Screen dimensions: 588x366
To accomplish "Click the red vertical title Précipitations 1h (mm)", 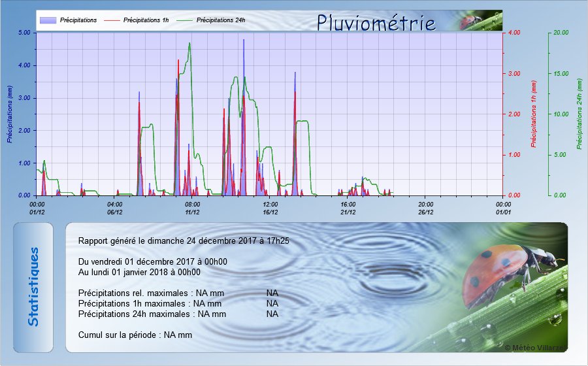I will click(534, 114).
